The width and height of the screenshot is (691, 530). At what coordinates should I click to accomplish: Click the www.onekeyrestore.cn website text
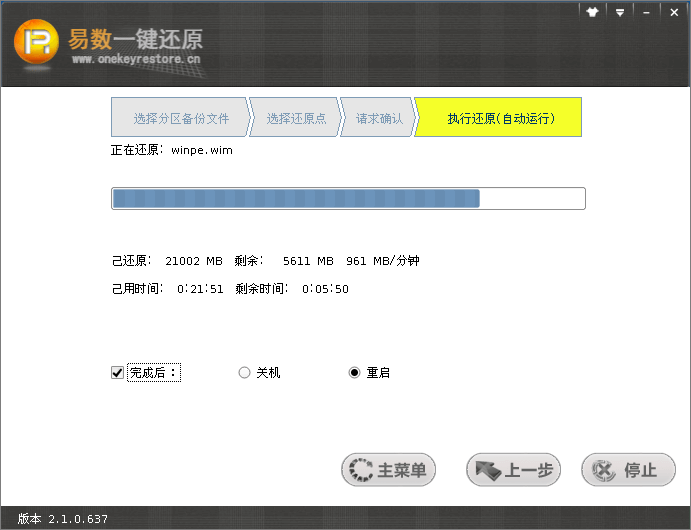[136, 60]
